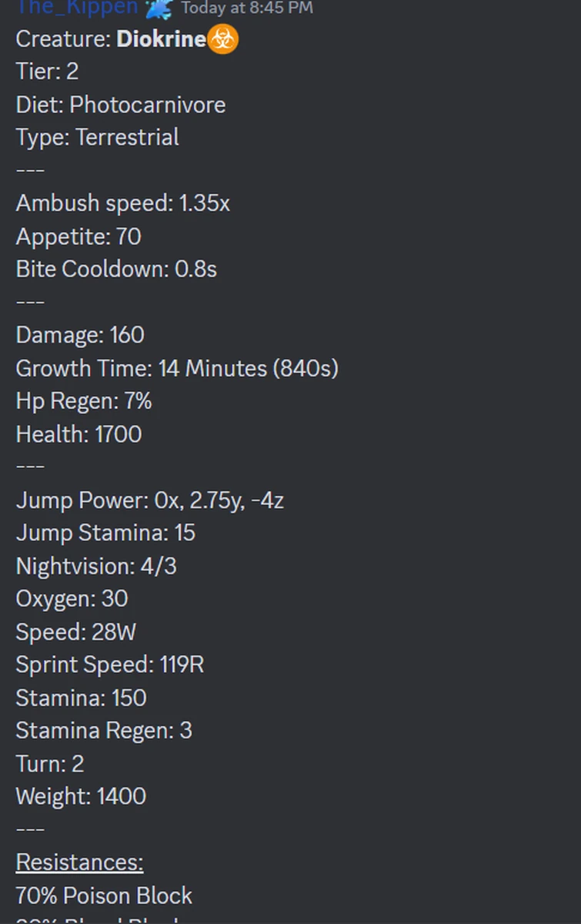Screen dimensions: 581x924
Task: Click the Sprint Speed 119R line
Action: [x=110, y=665]
